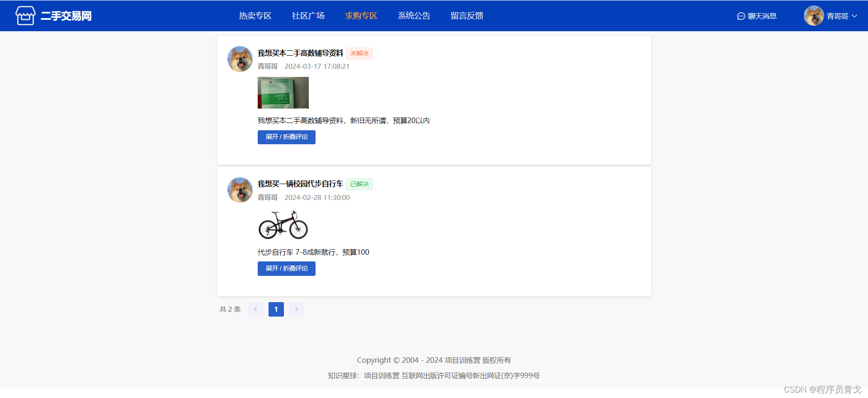
Task: Click date 2024-03-17 17:08:21
Action: click(317, 66)
